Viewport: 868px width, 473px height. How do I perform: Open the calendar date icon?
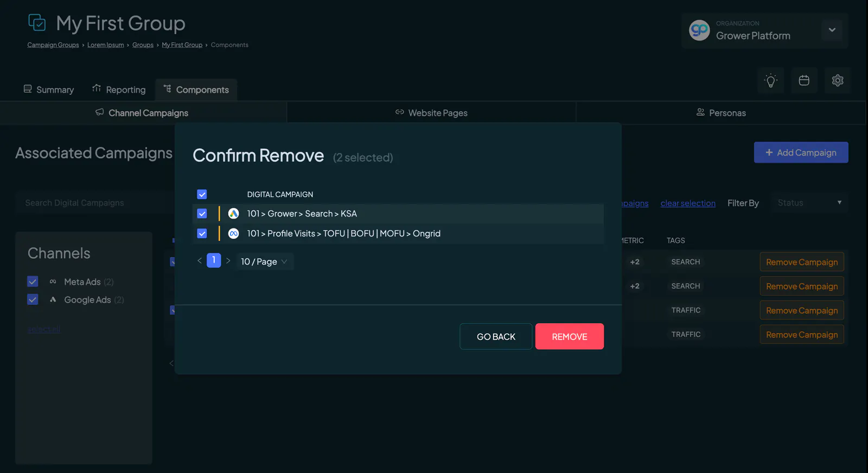click(x=804, y=81)
